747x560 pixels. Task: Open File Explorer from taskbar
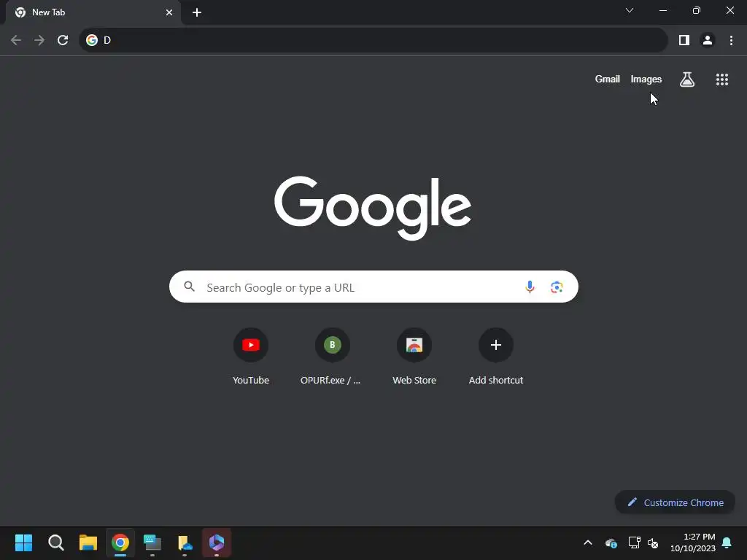(88, 542)
